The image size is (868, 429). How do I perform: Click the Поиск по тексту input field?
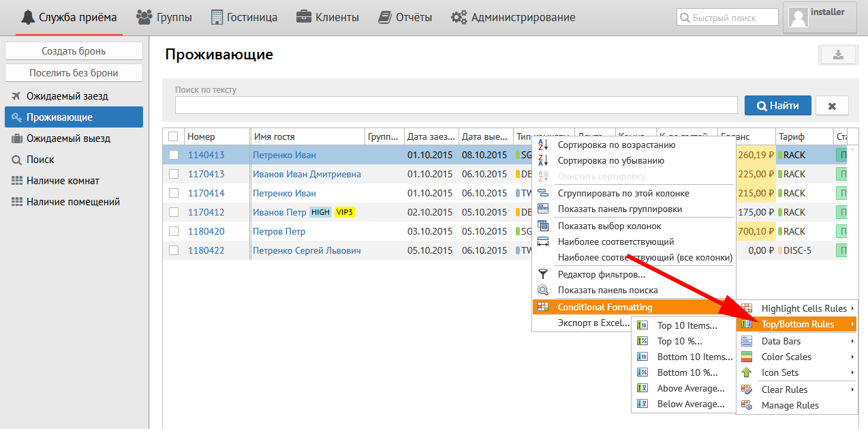[456, 105]
